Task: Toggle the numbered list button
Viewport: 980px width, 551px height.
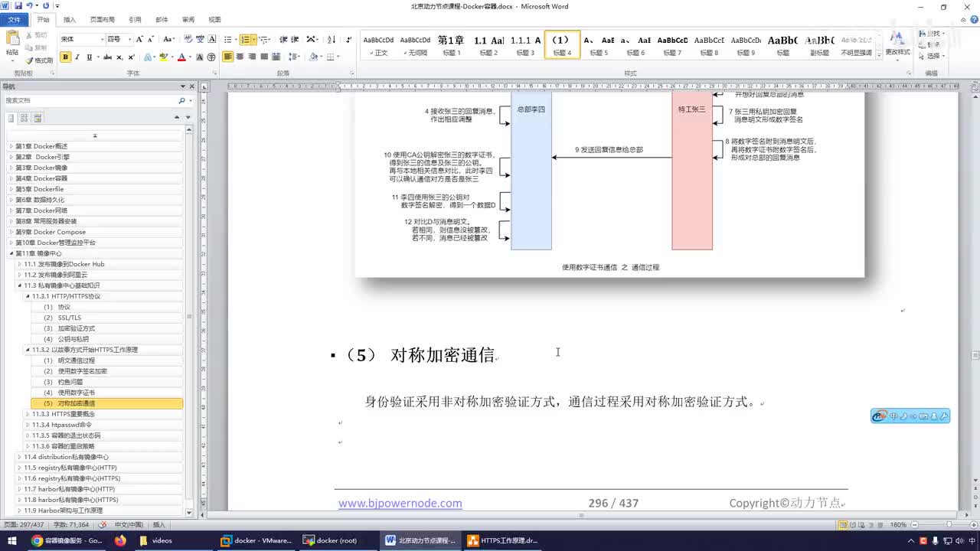Action: coord(247,39)
